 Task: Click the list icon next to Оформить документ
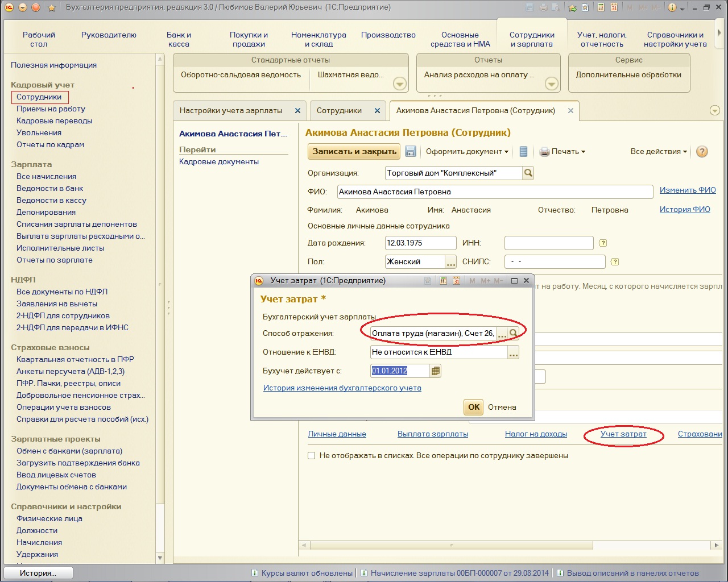(523, 151)
